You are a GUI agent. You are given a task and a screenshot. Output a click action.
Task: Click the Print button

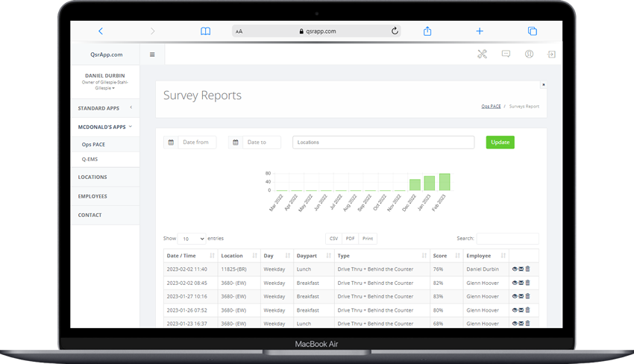368,239
